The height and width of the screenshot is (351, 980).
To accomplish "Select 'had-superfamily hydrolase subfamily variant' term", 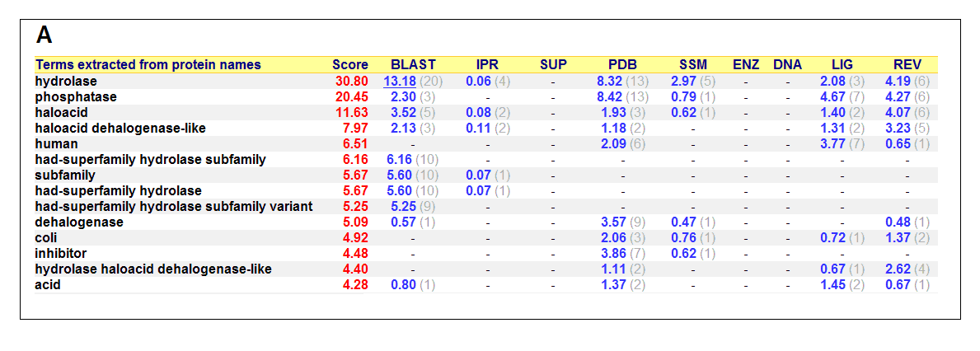I will click(175, 206).
